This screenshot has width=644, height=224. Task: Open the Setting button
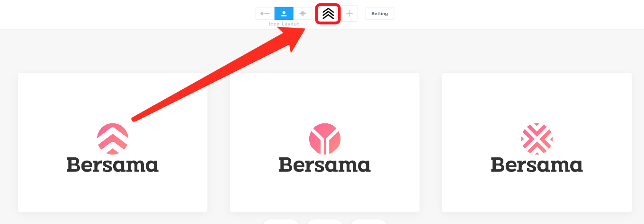pos(379,14)
